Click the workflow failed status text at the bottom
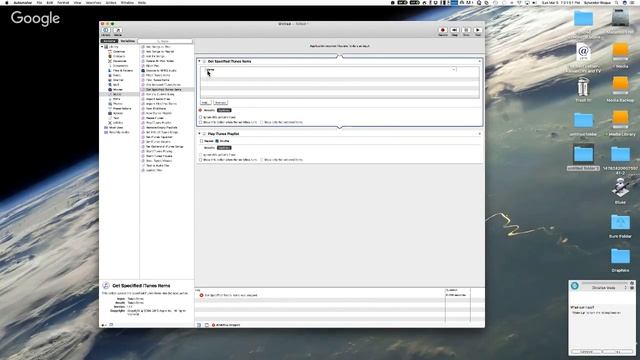 pyautogui.click(x=228, y=325)
